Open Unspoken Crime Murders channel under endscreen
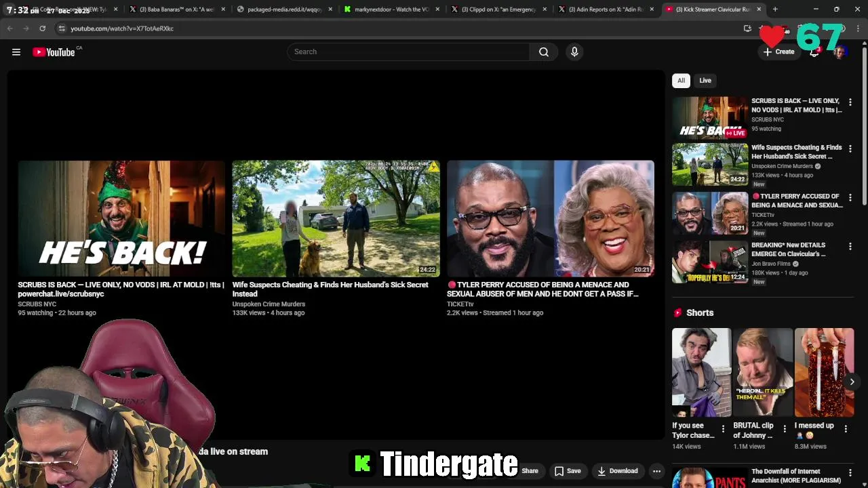This screenshot has width=868, height=488. pos(269,304)
